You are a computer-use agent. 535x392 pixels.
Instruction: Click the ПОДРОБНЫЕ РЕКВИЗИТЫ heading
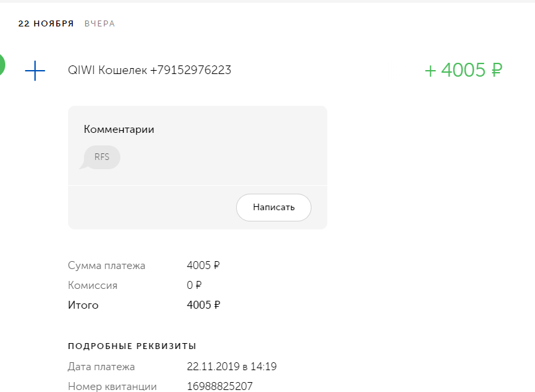tap(132, 346)
